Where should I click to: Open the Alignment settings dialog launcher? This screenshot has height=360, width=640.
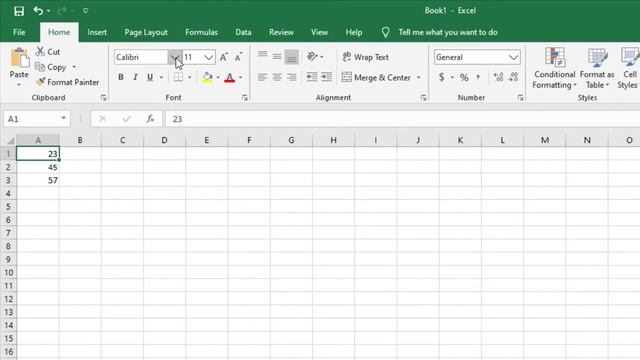[424, 98]
